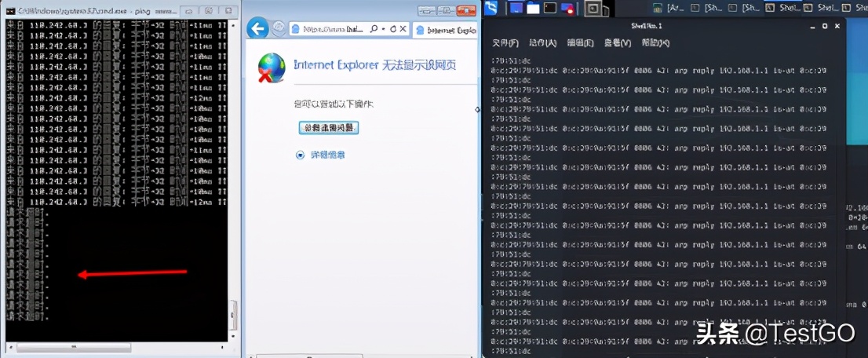
Task: Open the terminal Help (H) menu
Action: click(x=655, y=42)
